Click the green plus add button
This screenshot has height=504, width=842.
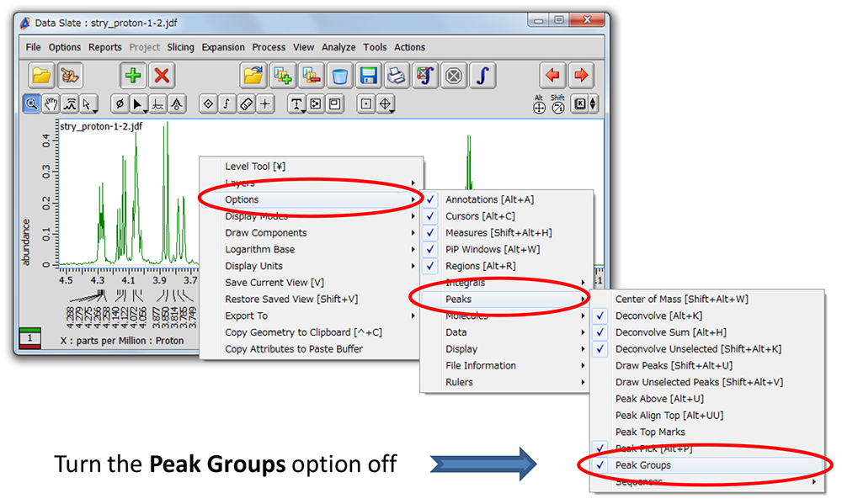click(x=133, y=76)
